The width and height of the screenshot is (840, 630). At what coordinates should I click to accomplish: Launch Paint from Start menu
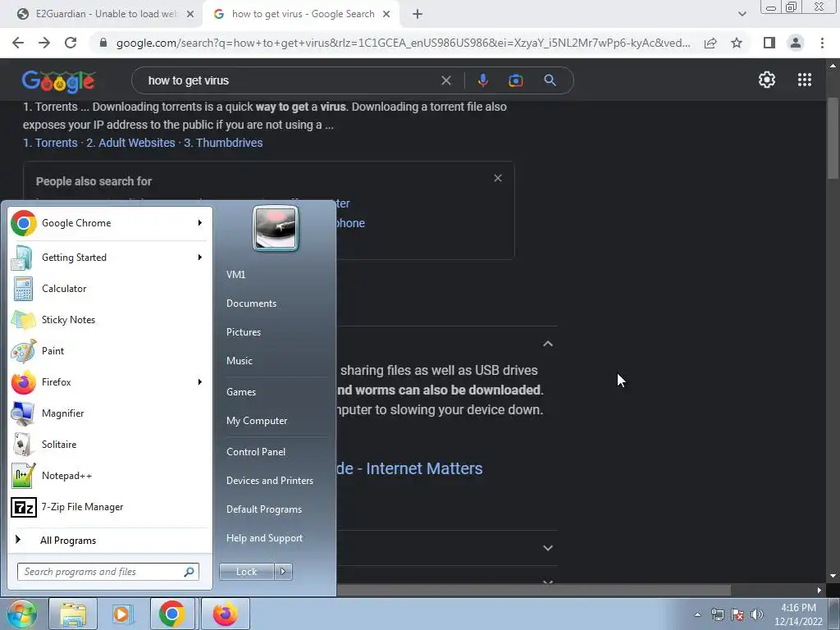coord(110,351)
